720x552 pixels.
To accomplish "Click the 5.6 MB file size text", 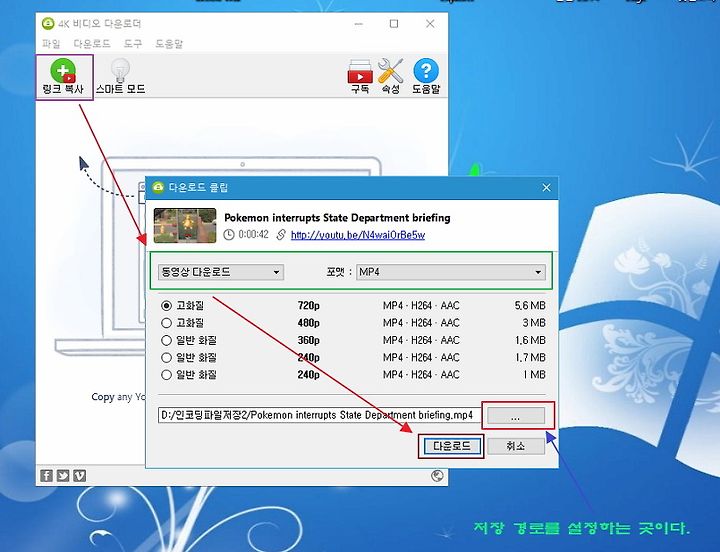I will pos(530,305).
